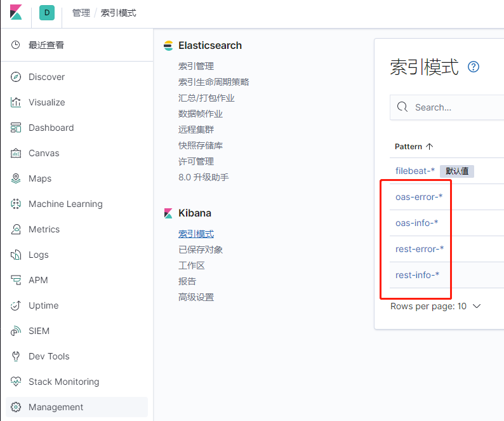Open Logs via its icon
The image size is (504, 421).
16,255
